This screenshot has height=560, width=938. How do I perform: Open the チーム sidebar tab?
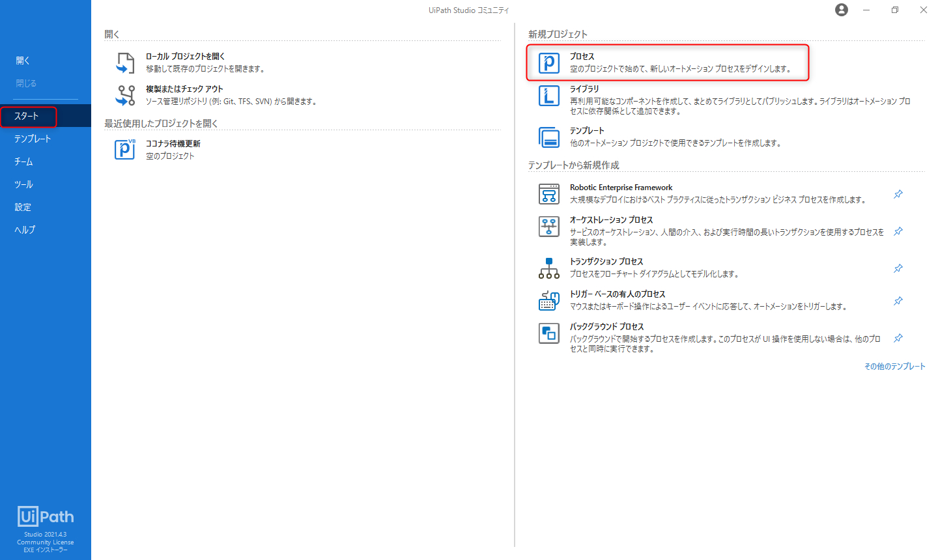pyautogui.click(x=46, y=161)
